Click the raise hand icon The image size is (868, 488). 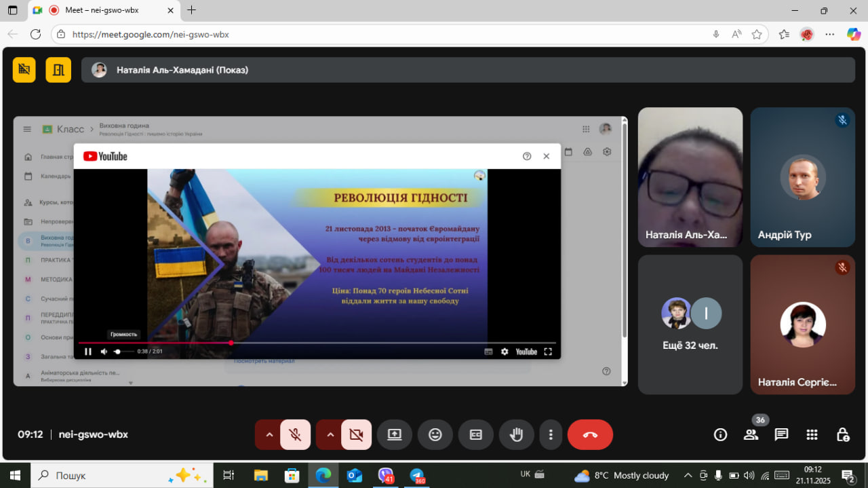[x=516, y=435]
